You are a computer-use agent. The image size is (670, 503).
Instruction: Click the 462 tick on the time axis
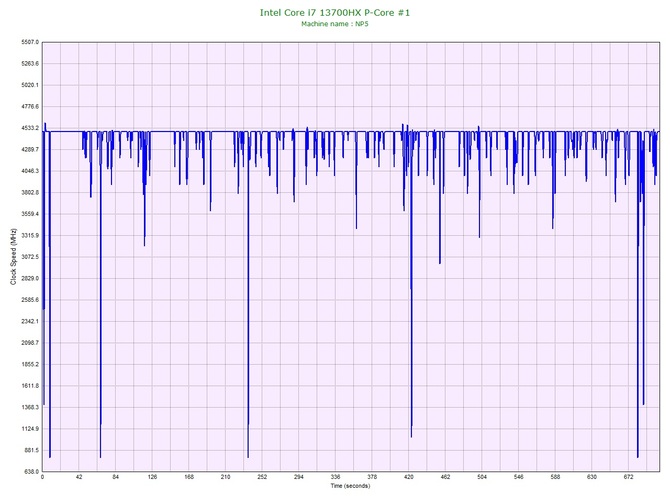point(445,477)
